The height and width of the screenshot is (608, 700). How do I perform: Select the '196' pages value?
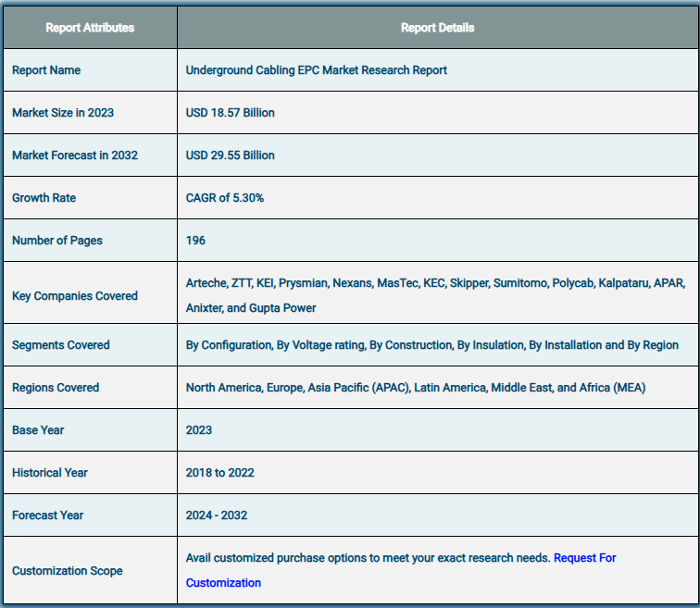[195, 241]
